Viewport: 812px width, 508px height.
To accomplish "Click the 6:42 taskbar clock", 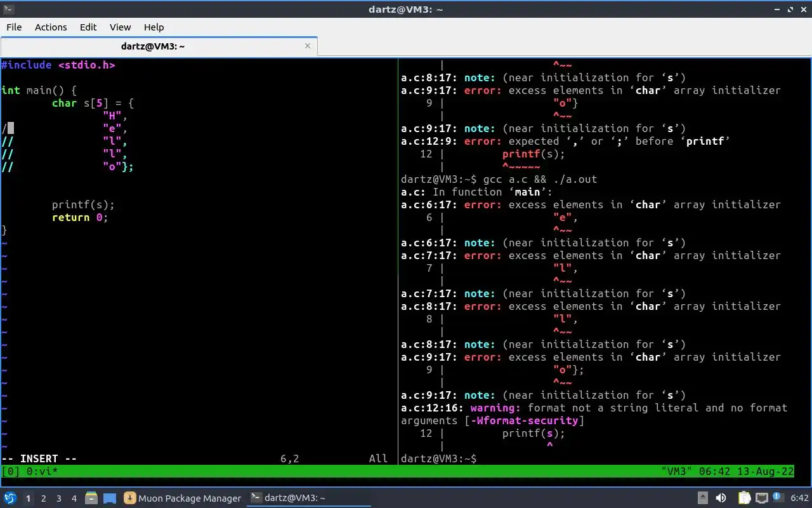I will pyautogui.click(x=800, y=498).
